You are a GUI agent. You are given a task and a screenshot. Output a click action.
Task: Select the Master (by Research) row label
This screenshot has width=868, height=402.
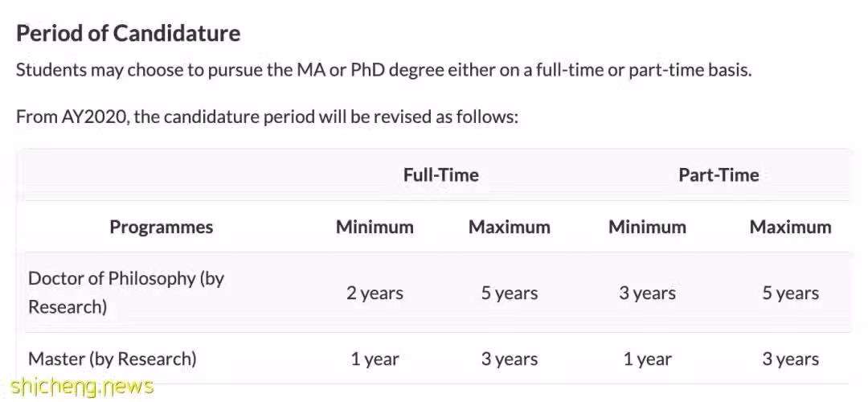pos(113,359)
